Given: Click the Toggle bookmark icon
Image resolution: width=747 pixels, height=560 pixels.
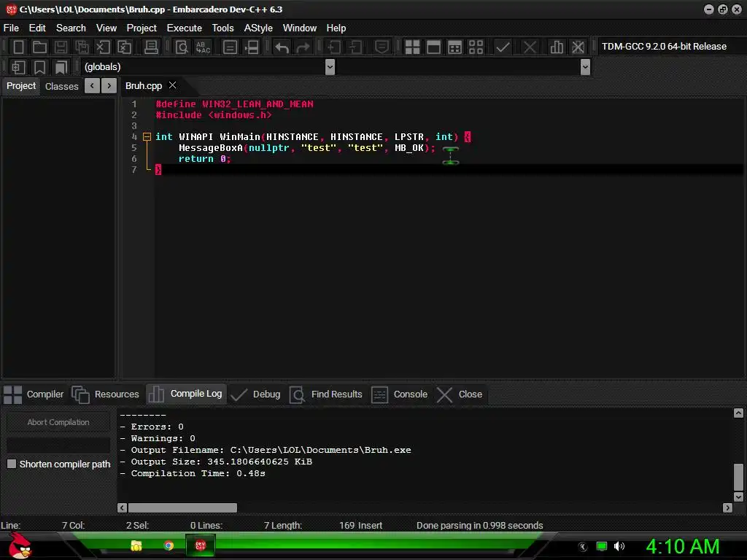Looking at the screenshot, I should [x=39, y=67].
